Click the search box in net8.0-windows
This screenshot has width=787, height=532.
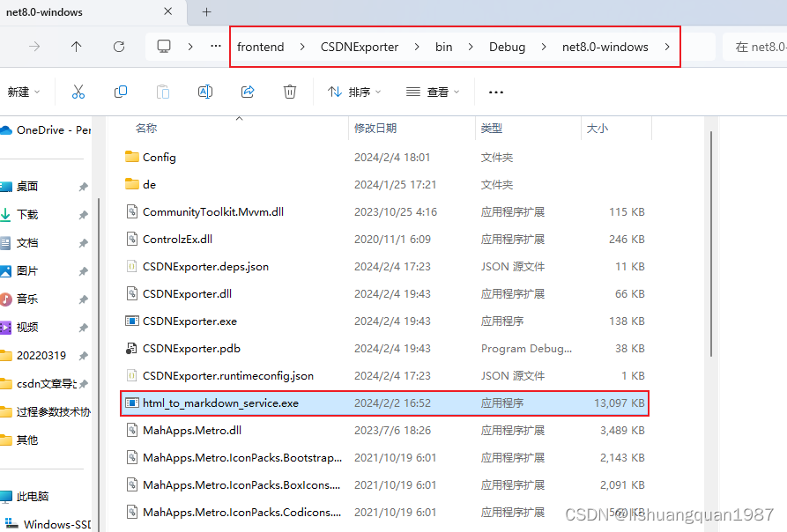756,47
